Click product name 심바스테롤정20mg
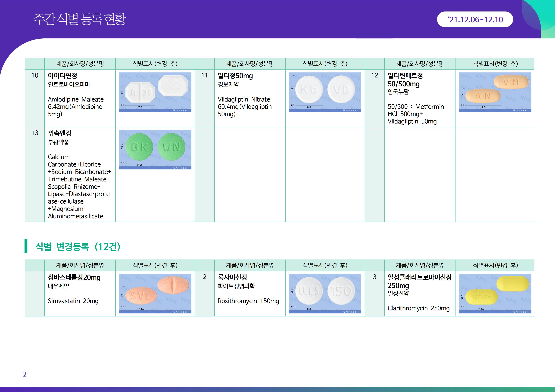The width and height of the screenshot is (555, 392). [74, 277]
